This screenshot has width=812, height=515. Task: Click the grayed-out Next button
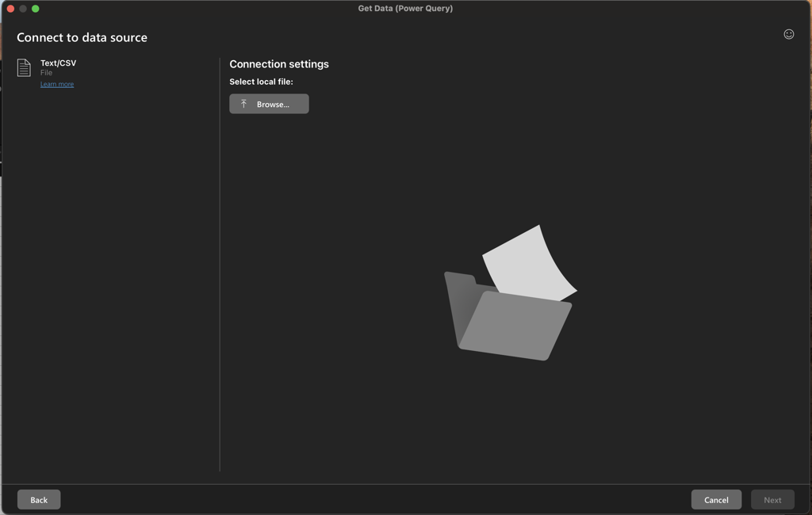772,500
